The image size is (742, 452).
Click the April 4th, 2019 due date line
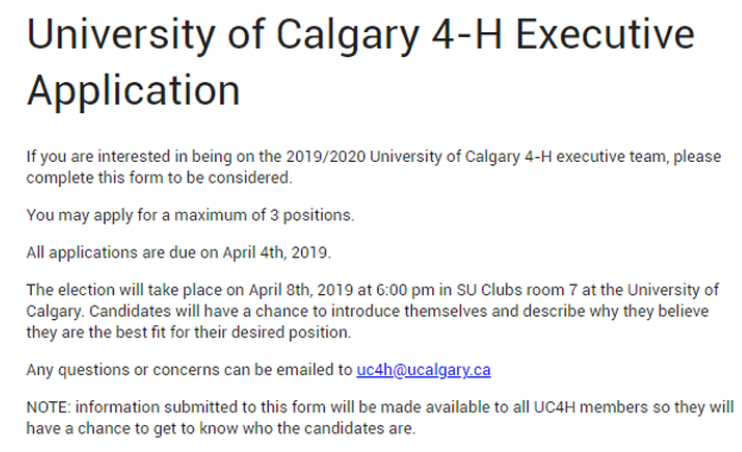(178, 252)
